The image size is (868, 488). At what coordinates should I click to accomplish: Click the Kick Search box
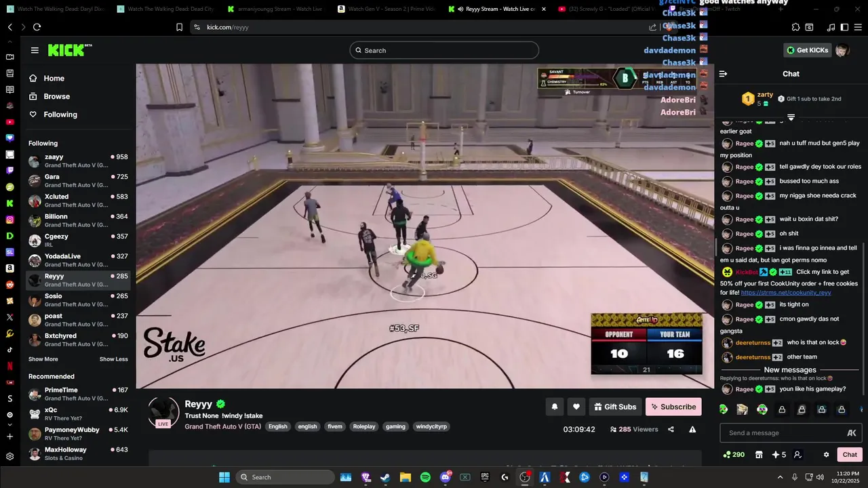pyautogui.click(x=444, y=50)
